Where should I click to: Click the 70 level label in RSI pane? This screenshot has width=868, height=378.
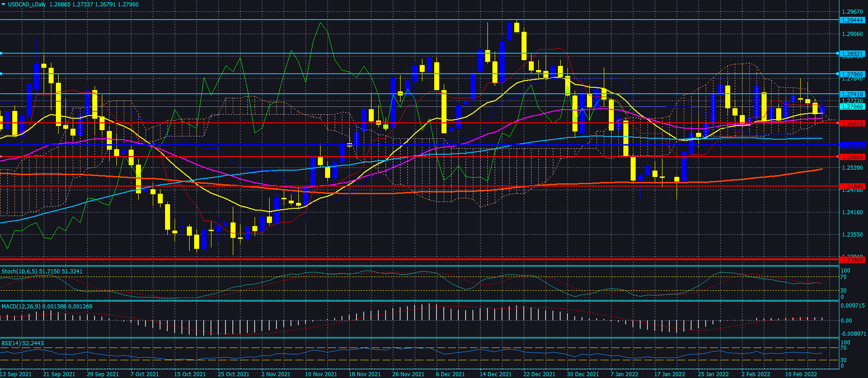843,348
